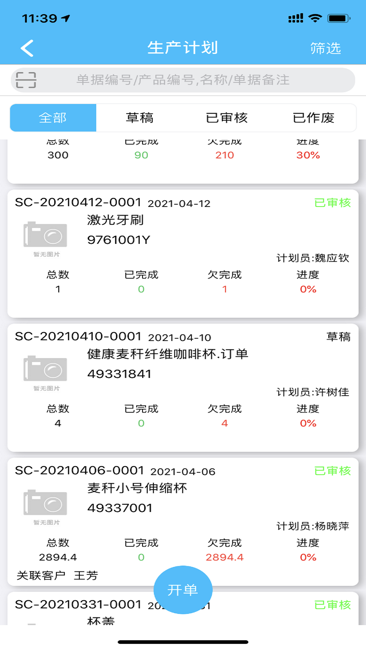The image size is (366, 650).
Task: Tap placeholder camera image for 激光牙刷
Action: tap(45, 239)
